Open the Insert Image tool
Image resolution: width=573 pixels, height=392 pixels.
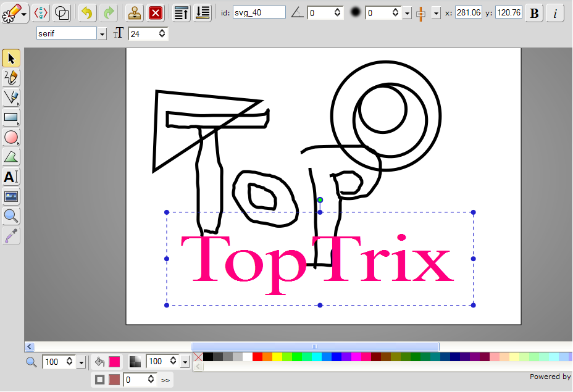[x=10, y=196]
